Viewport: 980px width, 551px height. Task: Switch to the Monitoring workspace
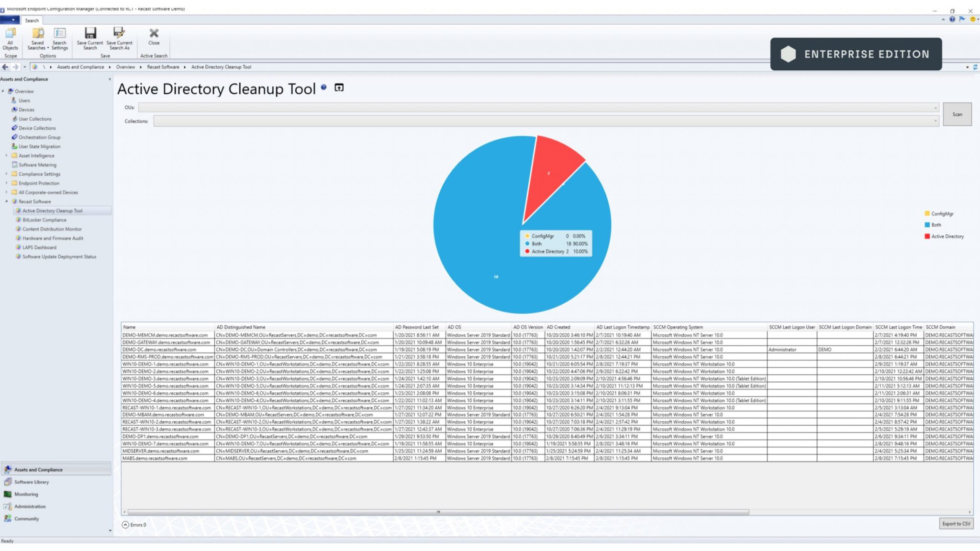26,494
